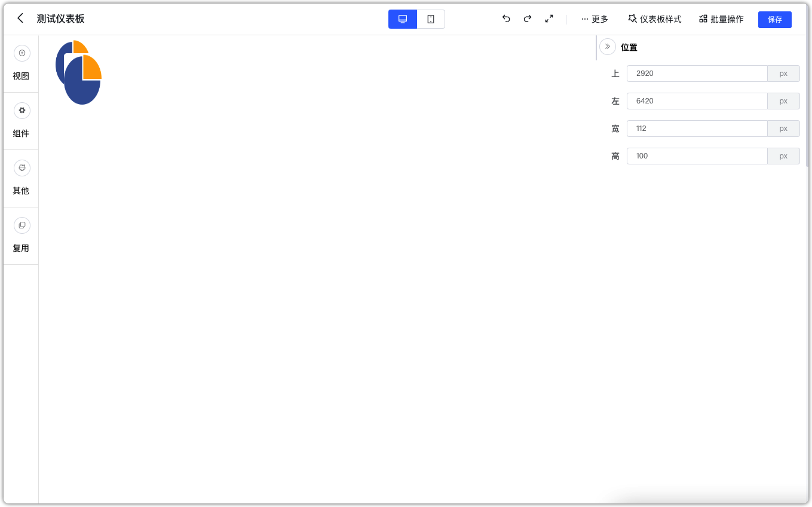Open the 复用 sidebar item

coord(21,236)
